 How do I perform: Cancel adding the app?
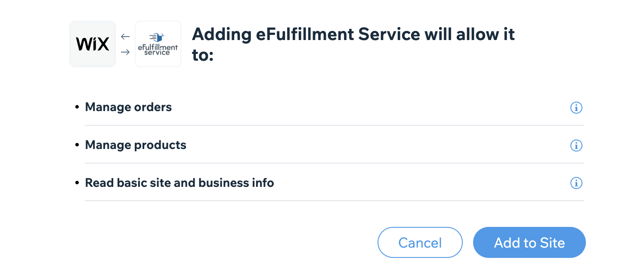[x=420, y=242]
